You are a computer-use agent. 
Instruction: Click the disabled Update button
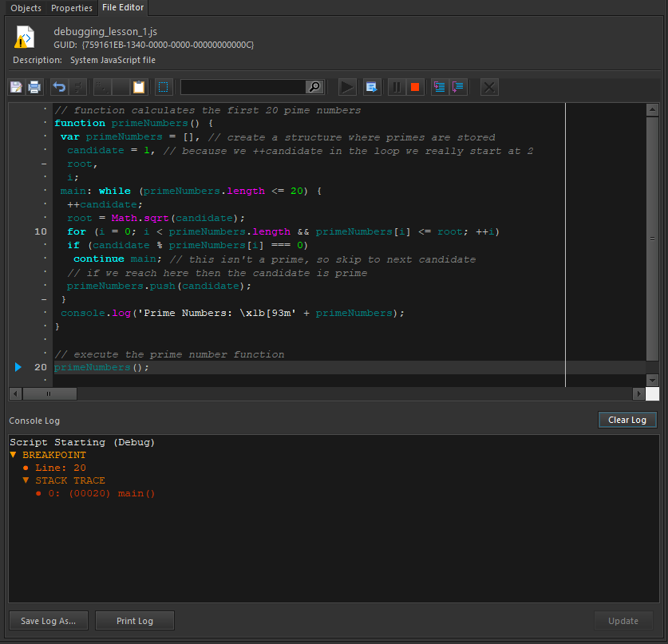click(623, 621)
